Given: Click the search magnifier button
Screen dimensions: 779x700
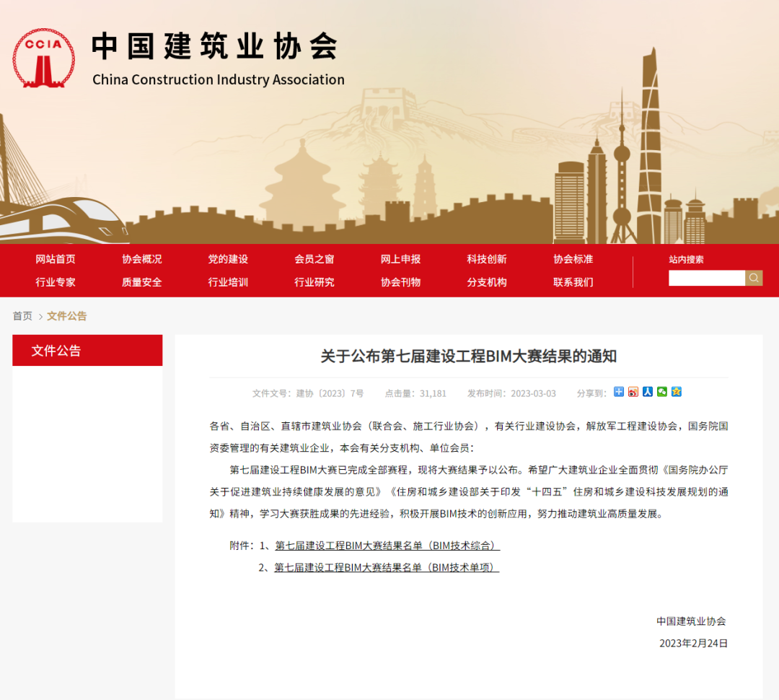Looking at the screenshot, I should (x=754, y=278).
